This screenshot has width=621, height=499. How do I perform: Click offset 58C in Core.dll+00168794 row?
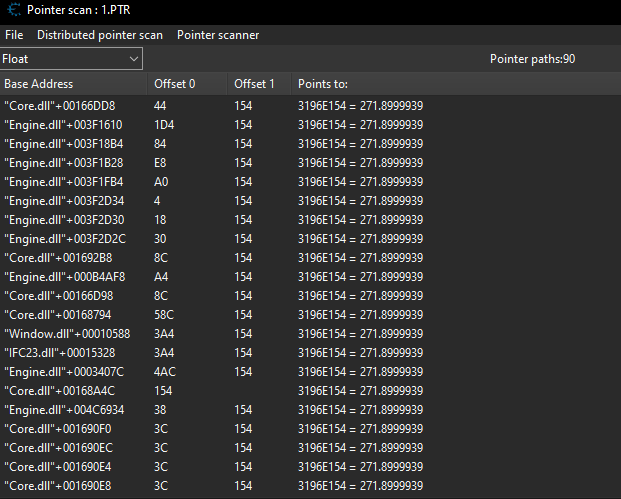pyautogui.click(x=165, y=314)
